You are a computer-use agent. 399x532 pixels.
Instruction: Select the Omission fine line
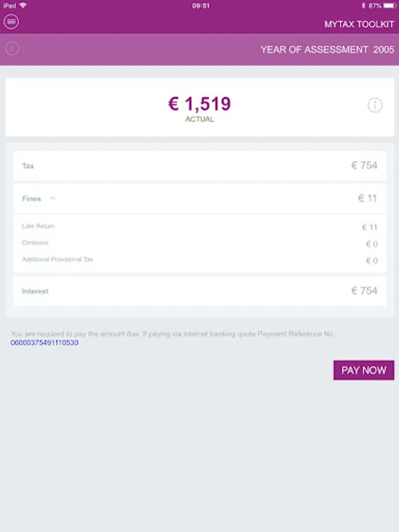pos(200,244)
